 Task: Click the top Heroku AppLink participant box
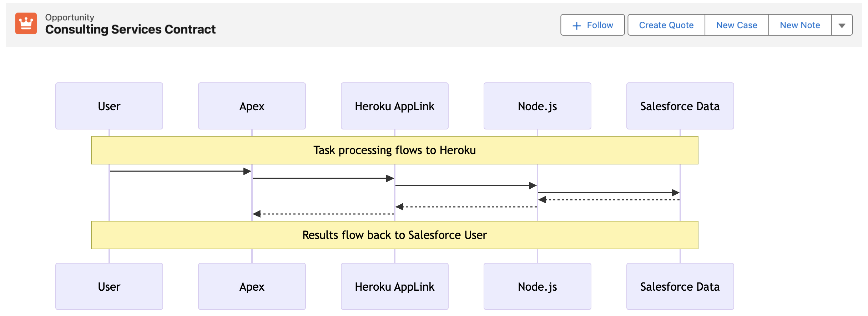click(395, 106)
